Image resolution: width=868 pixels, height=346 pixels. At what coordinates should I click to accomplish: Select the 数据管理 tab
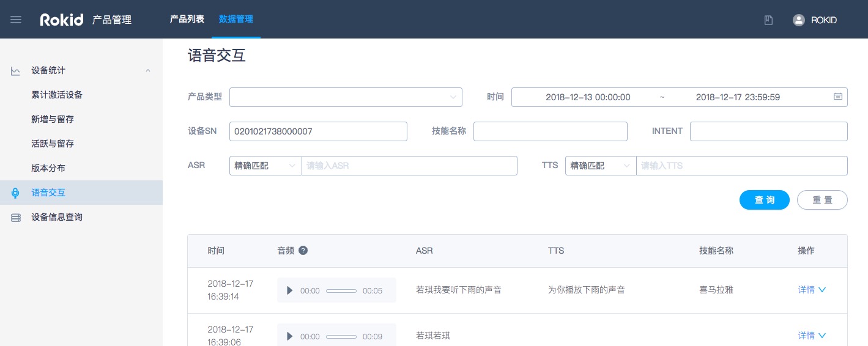click(236, 19)
